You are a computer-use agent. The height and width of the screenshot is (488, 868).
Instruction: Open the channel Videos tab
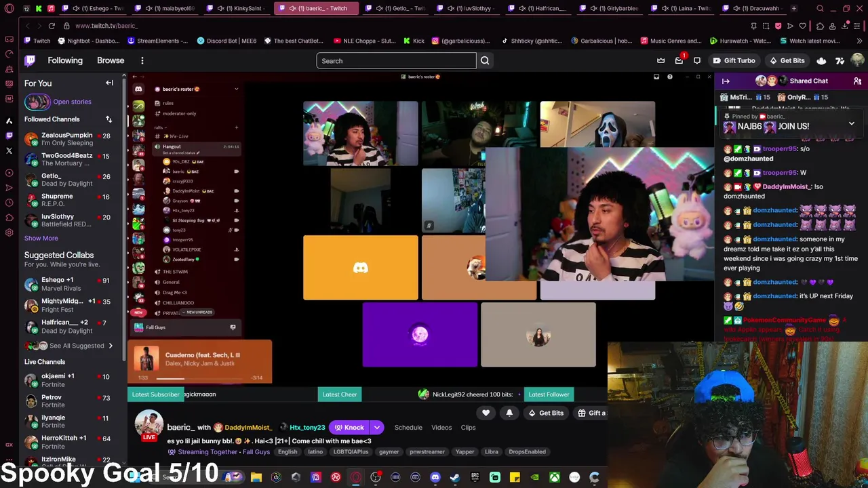click(x=441, y=428)
